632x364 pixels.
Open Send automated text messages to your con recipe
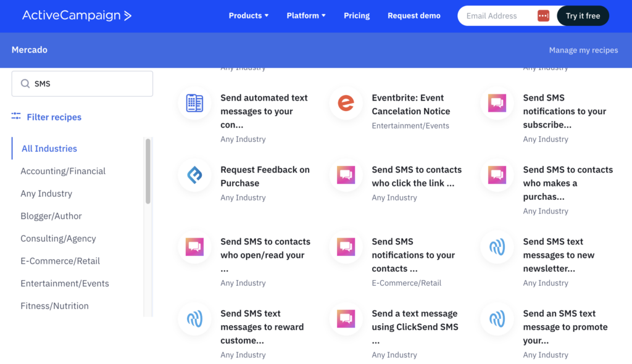pyautogui.click(x=264, y=111)
